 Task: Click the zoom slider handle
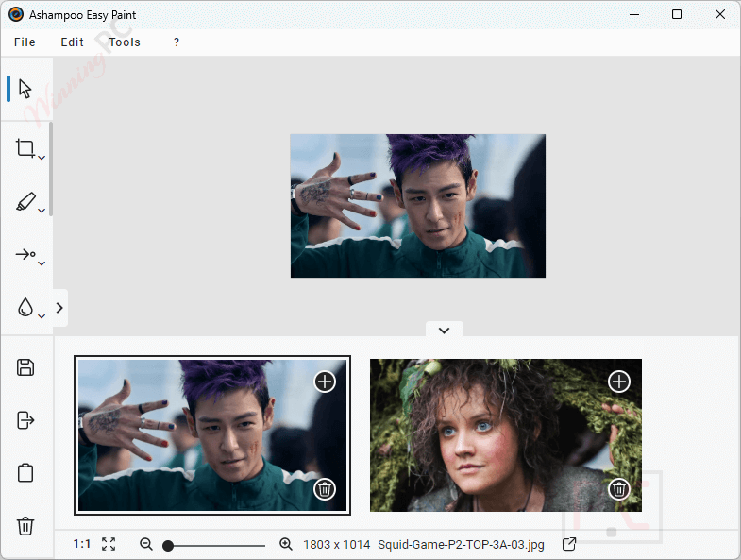tap(168, 546)
